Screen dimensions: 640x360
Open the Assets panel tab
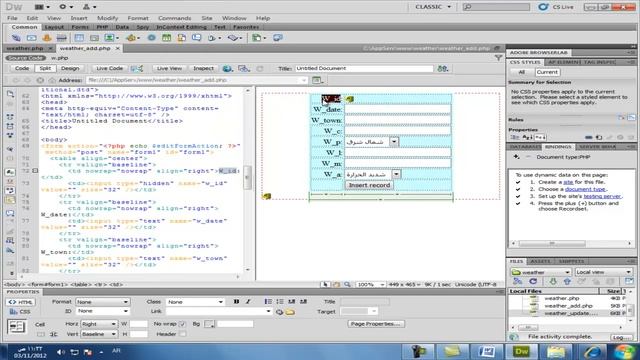click(540, 261)
